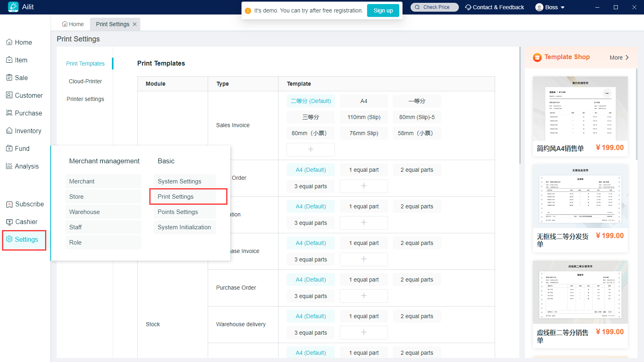Open the 简约风A4销售单 template thumbnail

(x=580, y=109)
